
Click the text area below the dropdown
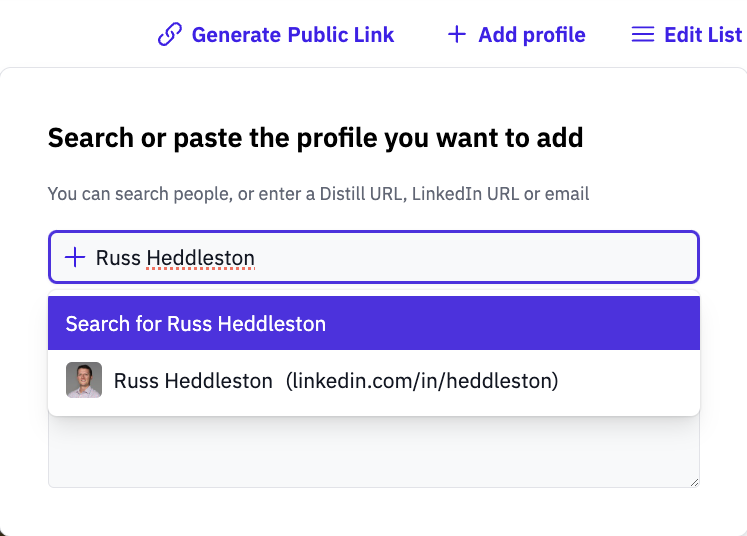pyautogui.click(x=374, y=452)
